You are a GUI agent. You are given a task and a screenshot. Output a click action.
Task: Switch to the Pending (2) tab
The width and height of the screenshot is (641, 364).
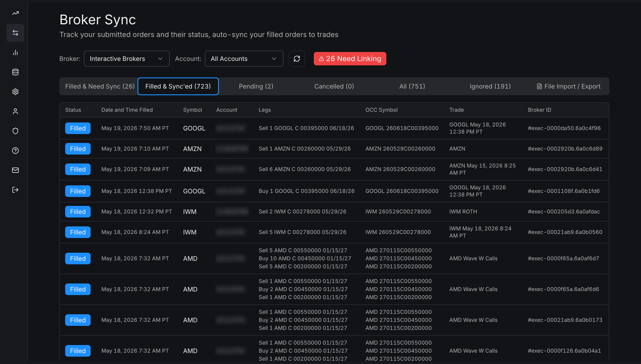(x=256, y=86)
